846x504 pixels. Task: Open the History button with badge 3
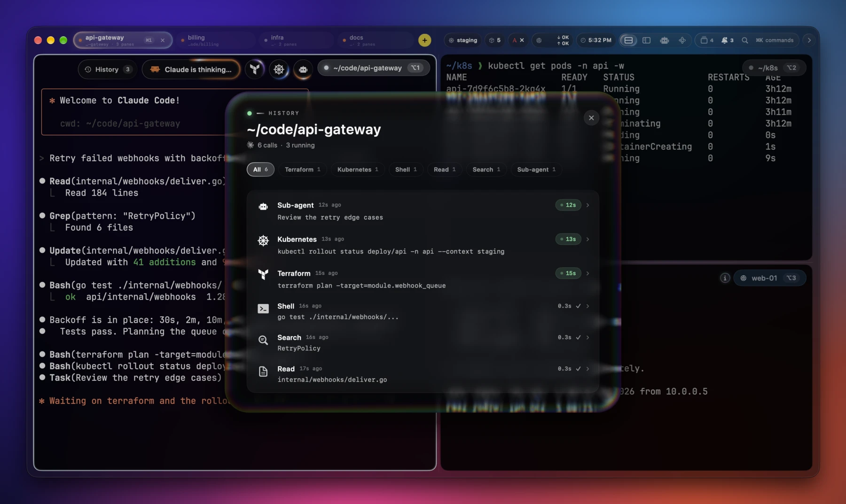108,70
